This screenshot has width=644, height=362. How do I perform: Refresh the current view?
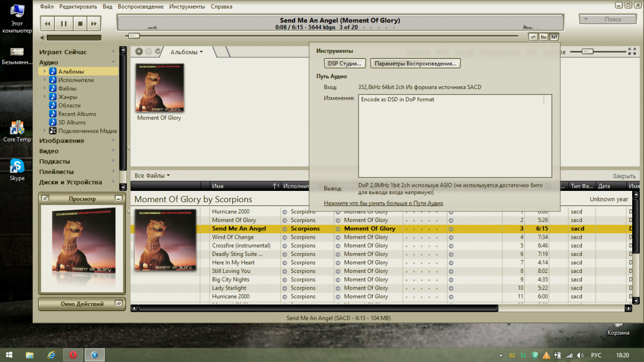pyautogui.click(x=158, y=51)
